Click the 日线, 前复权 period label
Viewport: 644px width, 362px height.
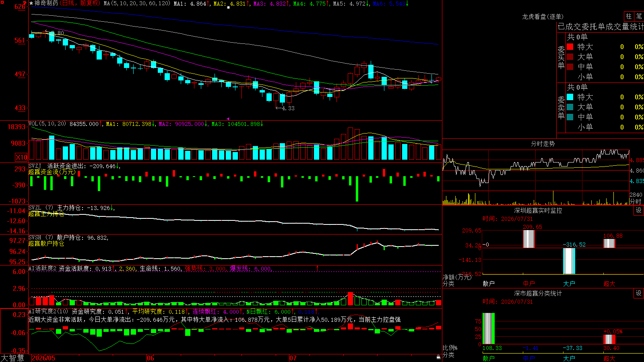point(80,3)
